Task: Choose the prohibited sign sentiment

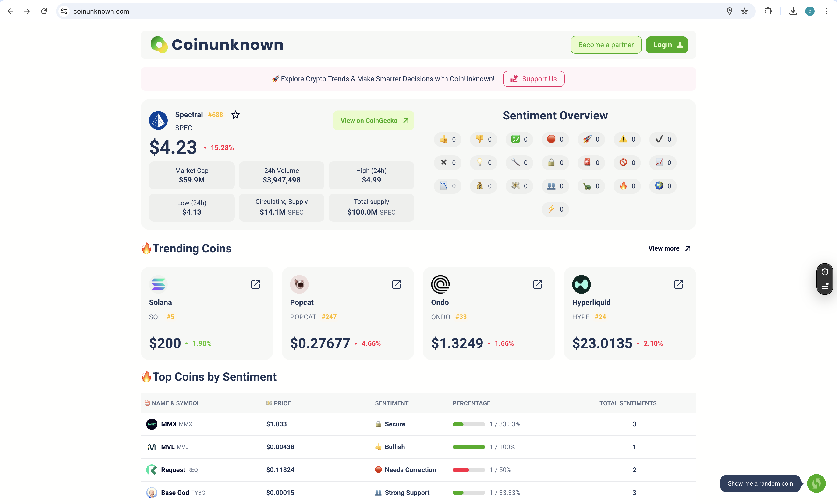Action: click(x=627, y=163)
